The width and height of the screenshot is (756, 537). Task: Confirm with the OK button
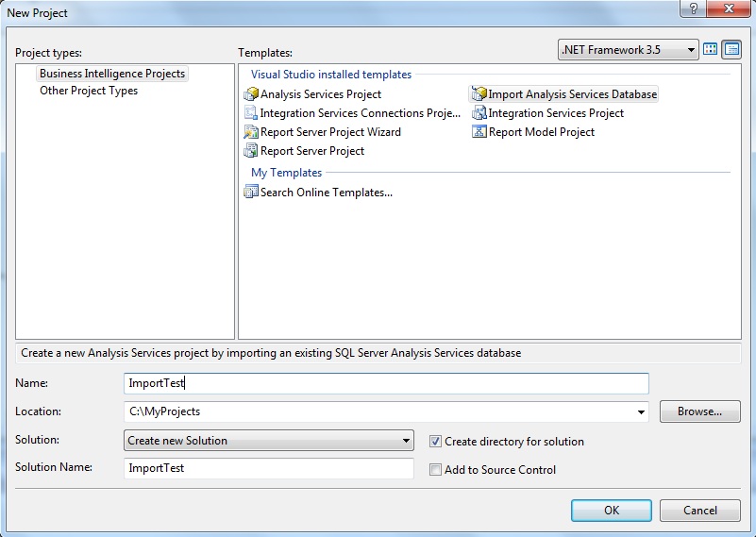612,510
